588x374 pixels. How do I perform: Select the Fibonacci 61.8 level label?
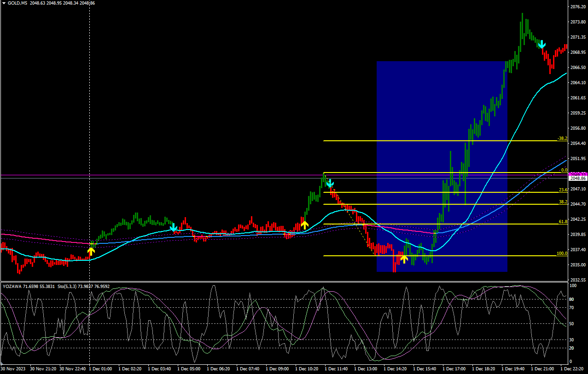563,221
